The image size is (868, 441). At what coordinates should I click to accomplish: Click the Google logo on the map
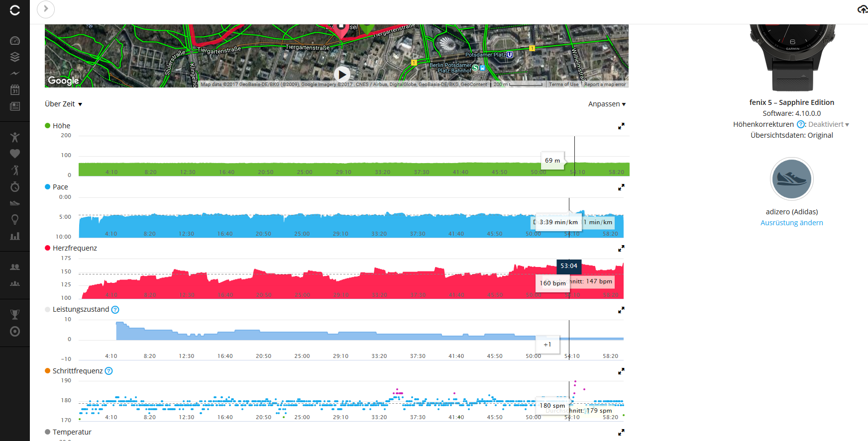63,81
